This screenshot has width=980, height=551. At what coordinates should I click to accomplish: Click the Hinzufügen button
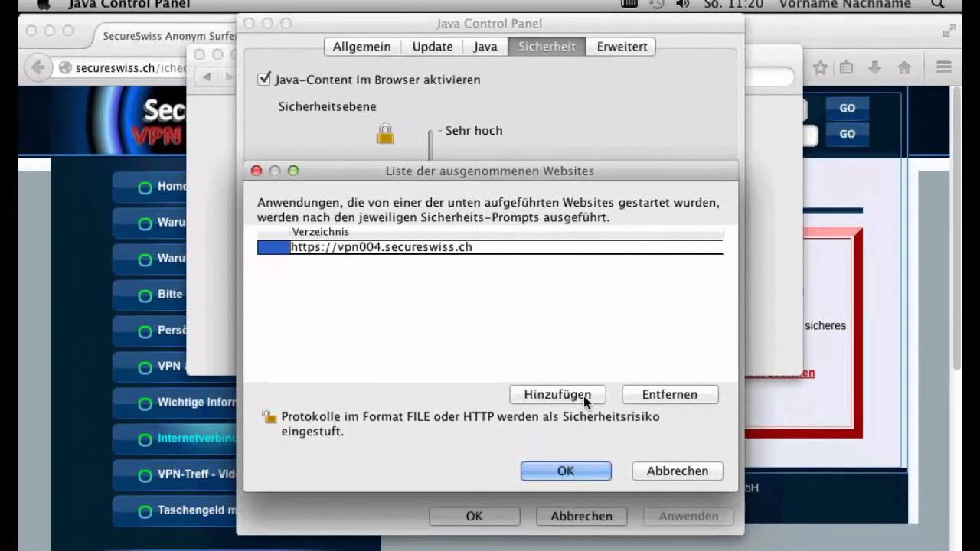click(557, 394)
